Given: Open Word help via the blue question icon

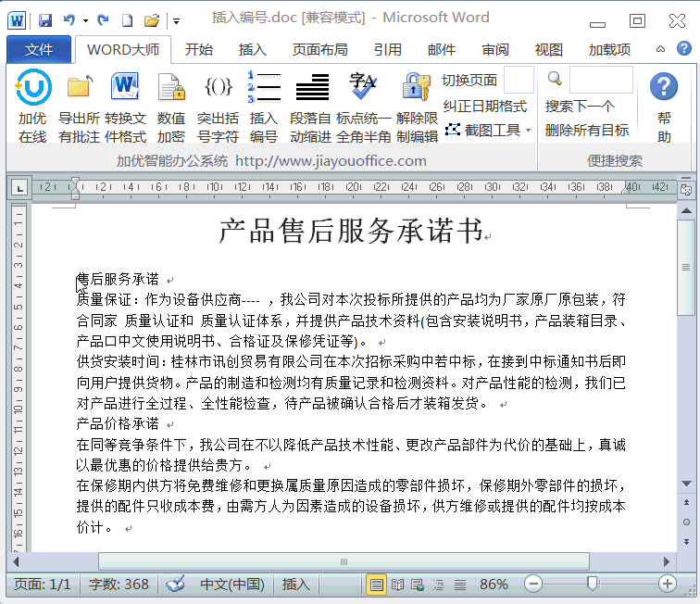Looking at the screenshot, I should point(684,48).
